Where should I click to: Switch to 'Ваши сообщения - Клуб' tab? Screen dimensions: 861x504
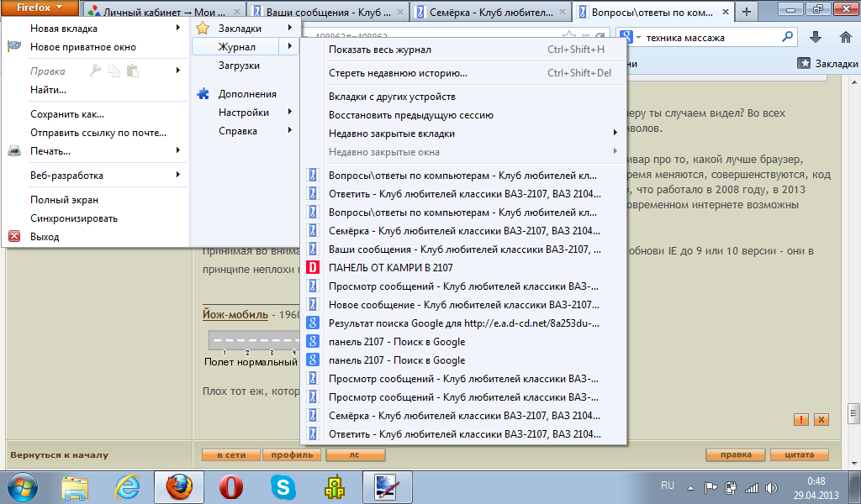click(x=328, y=12)
